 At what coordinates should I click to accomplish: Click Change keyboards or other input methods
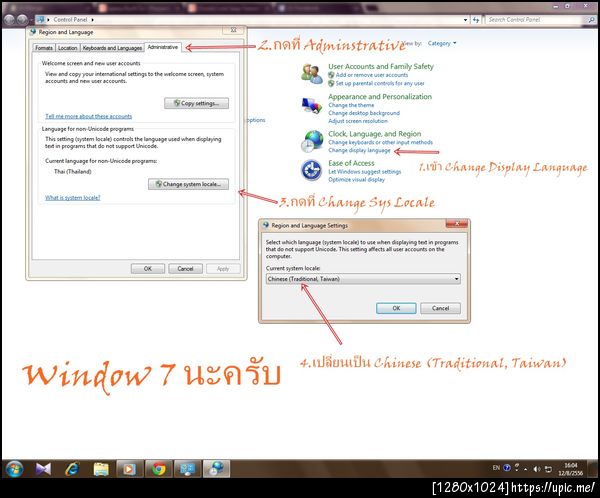pyautogui.click(x=380, y=142)
